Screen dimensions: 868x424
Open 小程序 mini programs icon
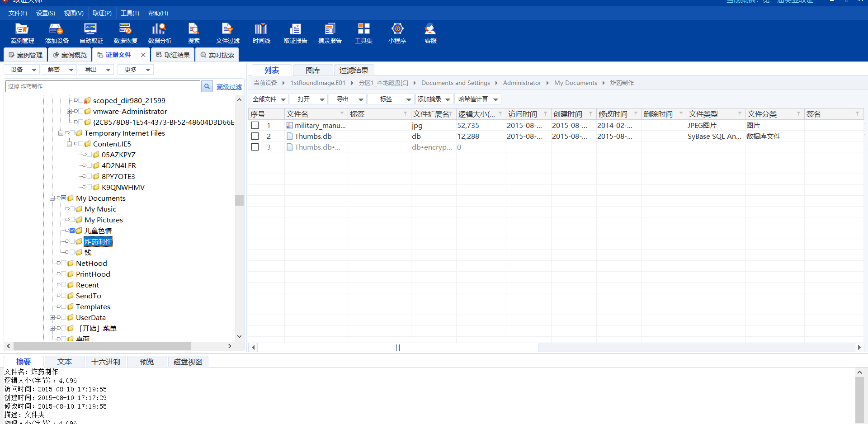[x=397, y=33]
